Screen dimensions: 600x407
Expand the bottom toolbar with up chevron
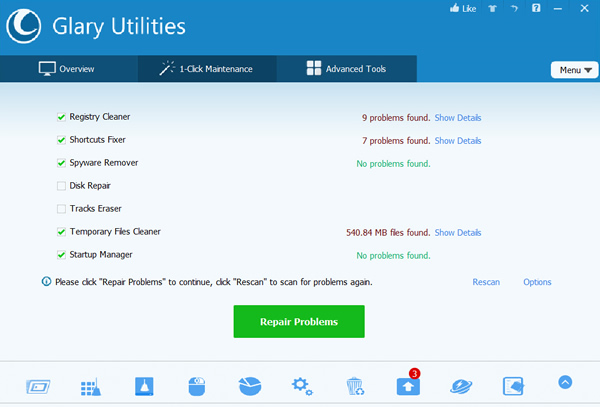pyautogui.click(x=565, y=382)
